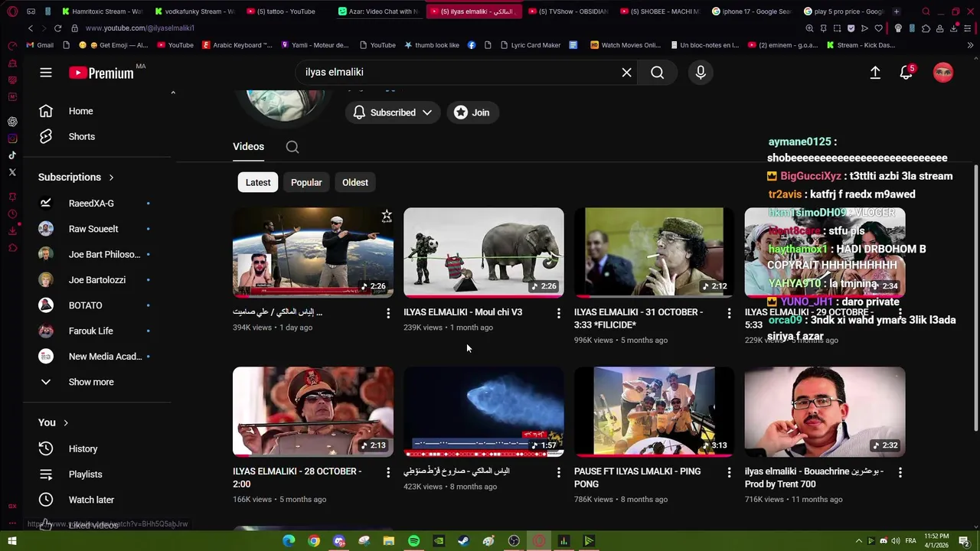Click the browser address bar URL
Image resolution: width=980 pixels, height=551 pixels.
point(140,28)
